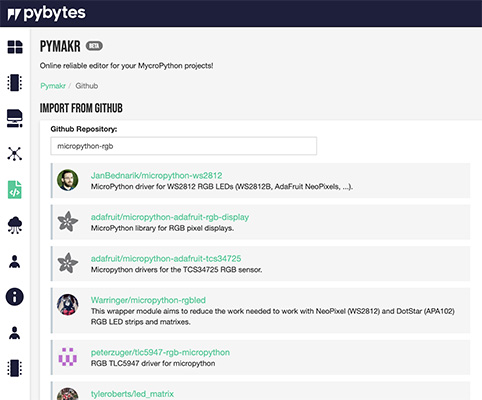Click the lower user sidebar icon

tap(15, 333)
